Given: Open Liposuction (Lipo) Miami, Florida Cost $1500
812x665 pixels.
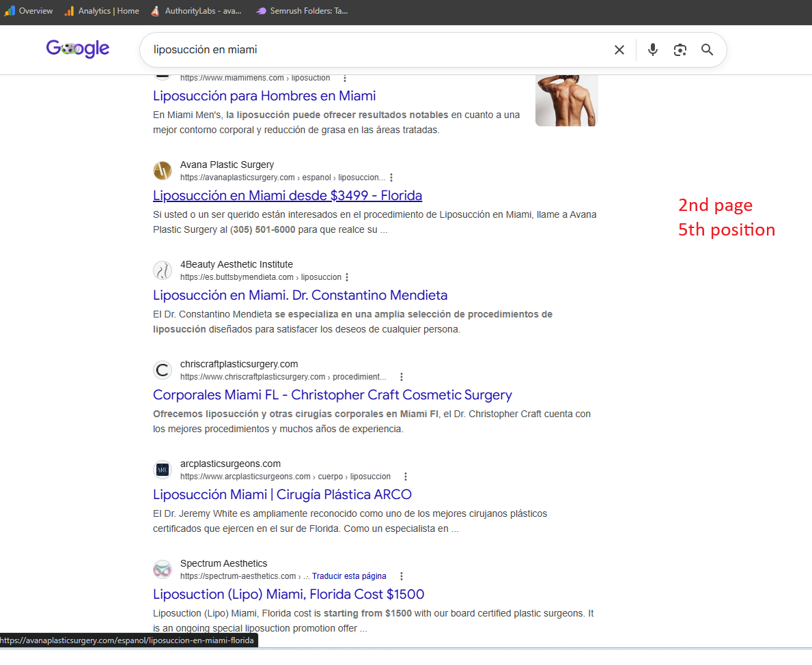Looking at the screenshot, I should tap(288, 594).
